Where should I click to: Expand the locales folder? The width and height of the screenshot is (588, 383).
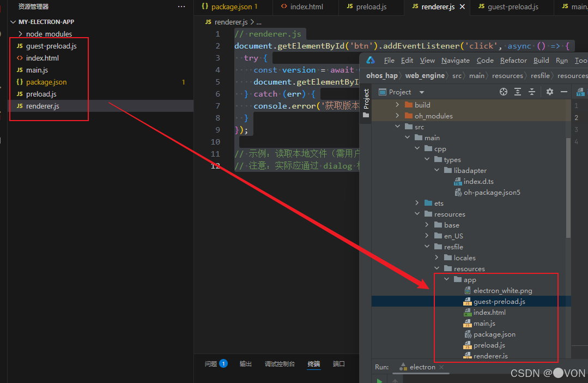click(437, 257)
